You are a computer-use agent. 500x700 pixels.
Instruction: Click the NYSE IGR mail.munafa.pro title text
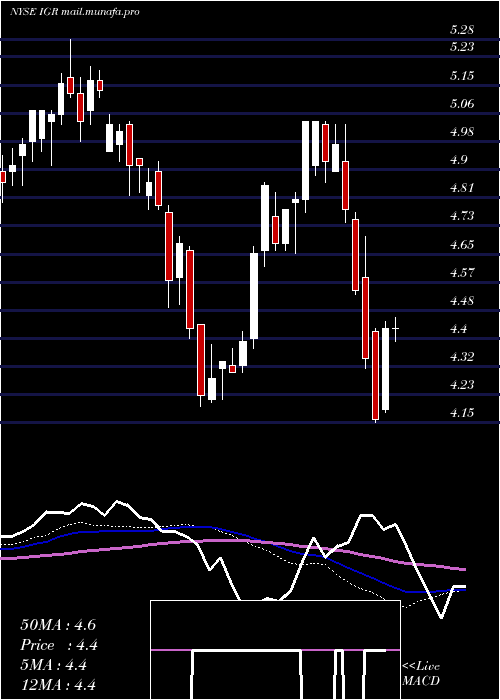click(x=75, y=12)
